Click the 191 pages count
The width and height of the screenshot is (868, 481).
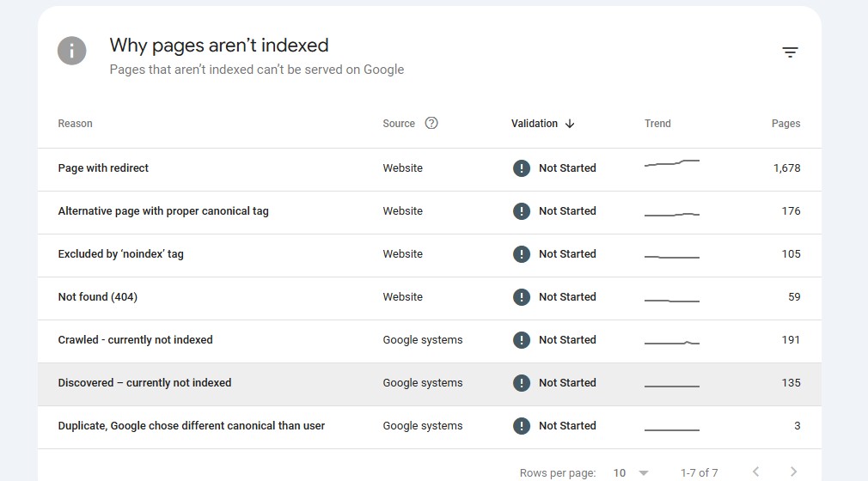tap(791, 340)
